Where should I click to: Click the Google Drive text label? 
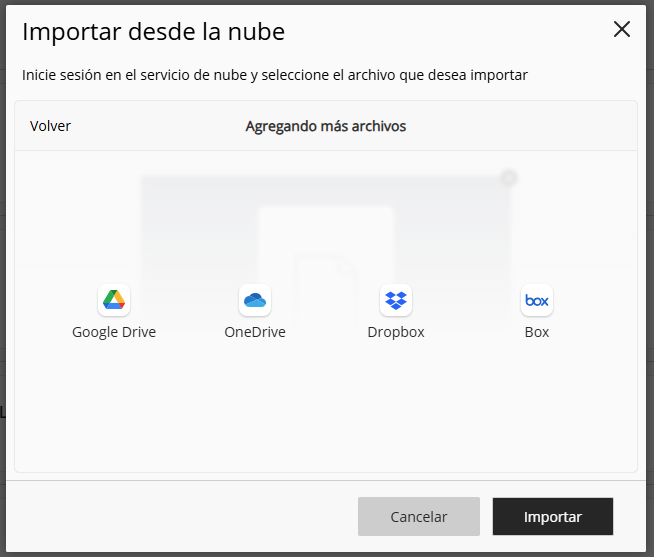pyautogui.click(x=114, y=332)
